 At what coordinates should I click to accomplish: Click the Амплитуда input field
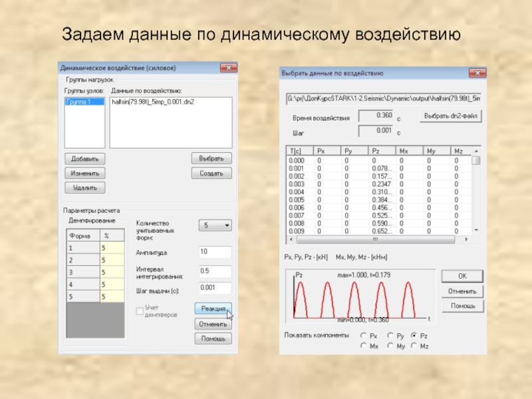click(x=214, y=253)
